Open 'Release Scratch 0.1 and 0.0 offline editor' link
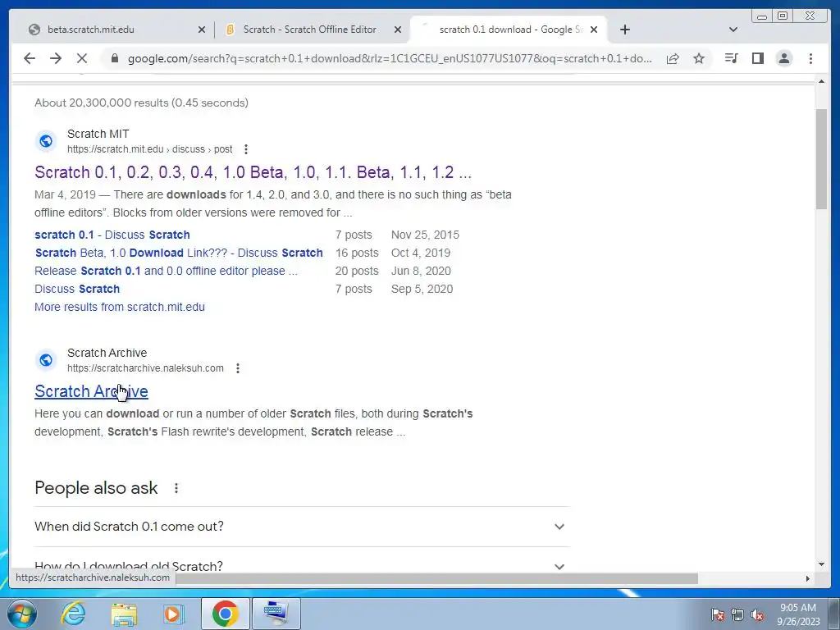Screen dimensions: 840x630 tap(166, 271)
